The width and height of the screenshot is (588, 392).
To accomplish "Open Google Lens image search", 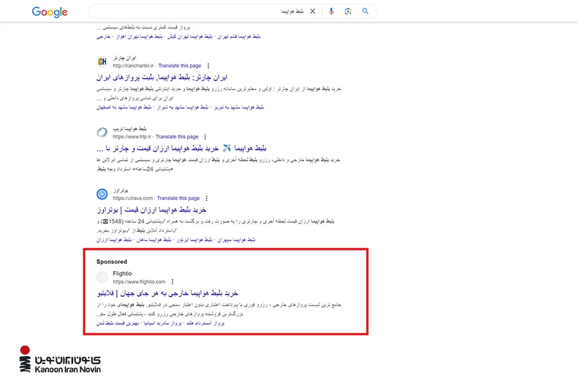I will tap(348, 11).
